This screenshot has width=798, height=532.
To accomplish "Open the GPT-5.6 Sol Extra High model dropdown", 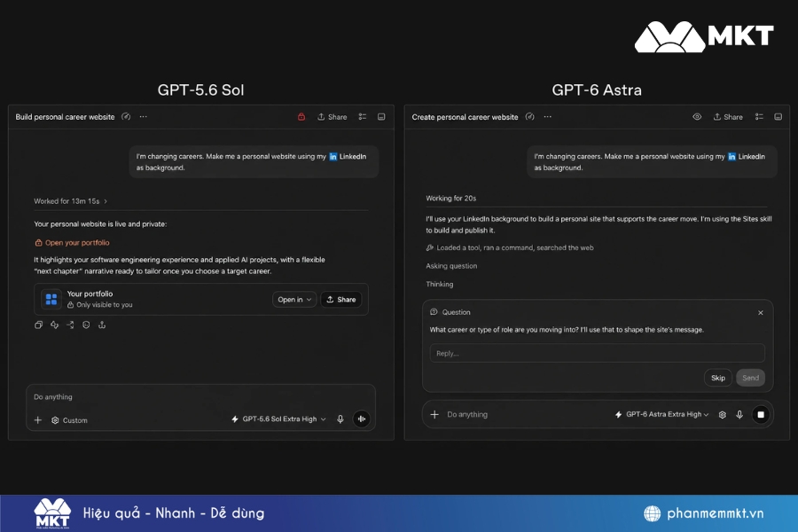I will tap(278, 419).
